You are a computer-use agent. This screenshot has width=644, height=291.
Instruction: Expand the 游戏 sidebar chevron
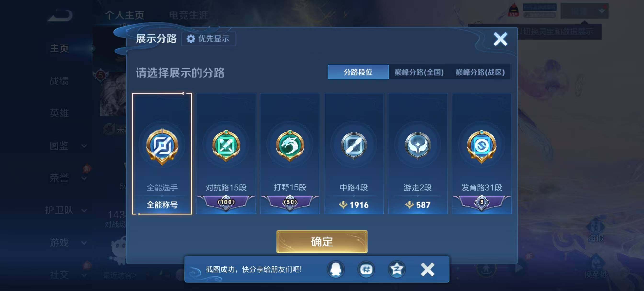pos(84,243)
